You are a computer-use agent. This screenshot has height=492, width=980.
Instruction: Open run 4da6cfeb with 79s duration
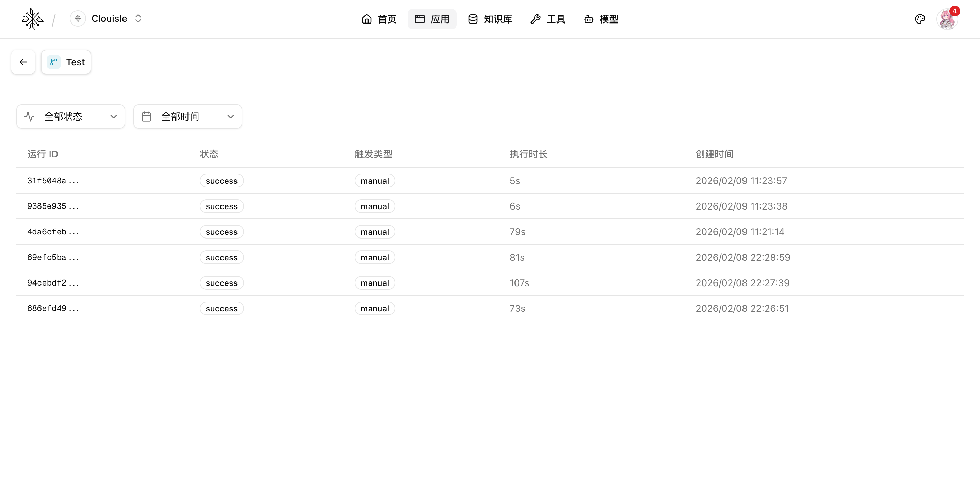click(x=53, y=232)
